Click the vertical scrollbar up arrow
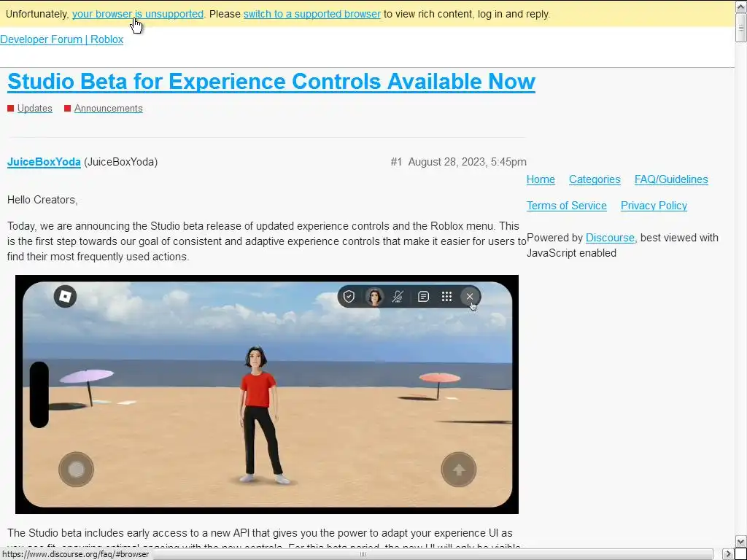The height and width of the screenshot is (560, 747). pos(741,7)
